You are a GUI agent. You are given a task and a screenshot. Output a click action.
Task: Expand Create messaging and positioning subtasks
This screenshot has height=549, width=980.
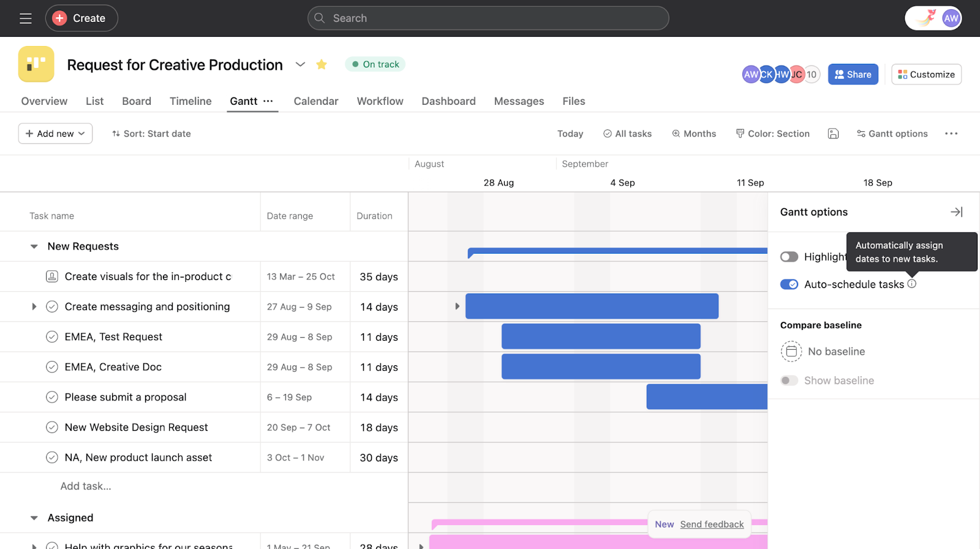34,306
